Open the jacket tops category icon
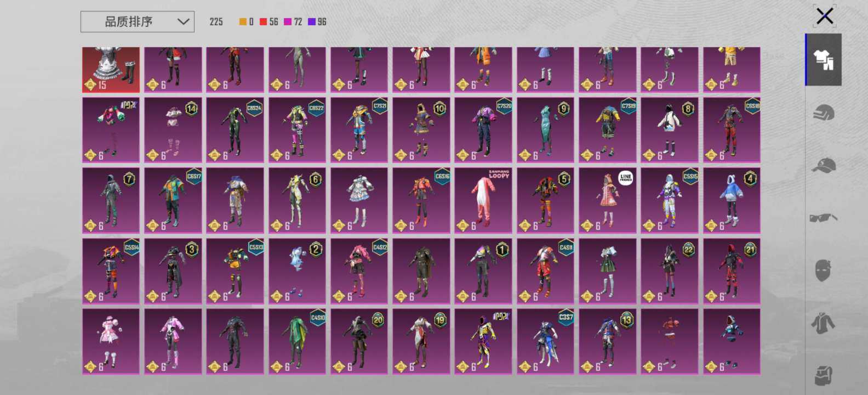 [824, 324]
